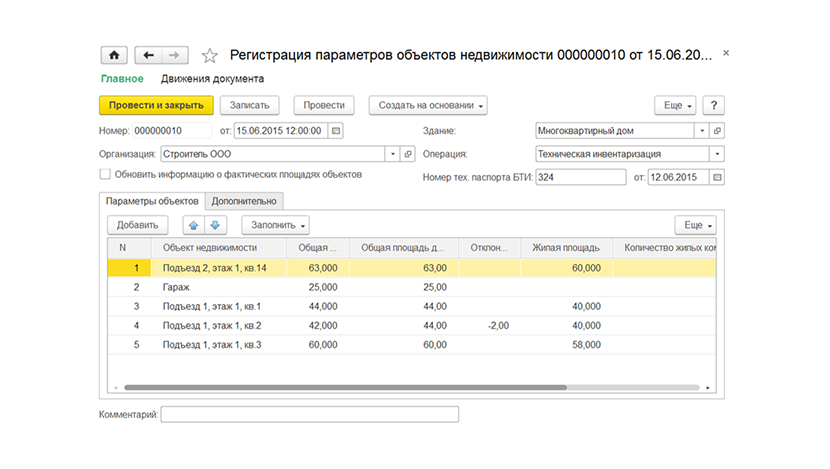
Task: Focus the Номер тех. паспорта БТИ field
Action: tap(581, 177)
